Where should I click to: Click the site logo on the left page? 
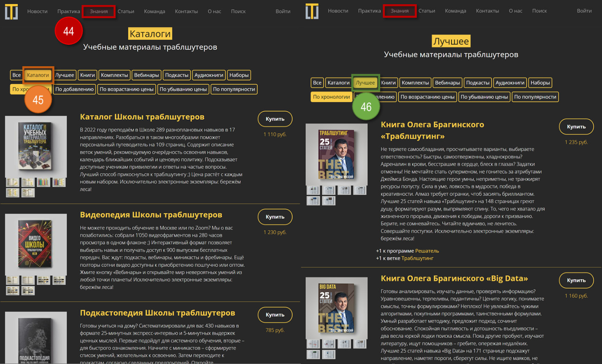tap(11, 11)
